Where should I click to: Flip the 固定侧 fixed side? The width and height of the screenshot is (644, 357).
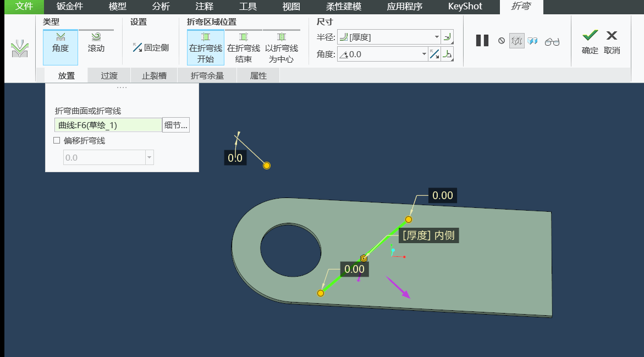tap(151, 48)
